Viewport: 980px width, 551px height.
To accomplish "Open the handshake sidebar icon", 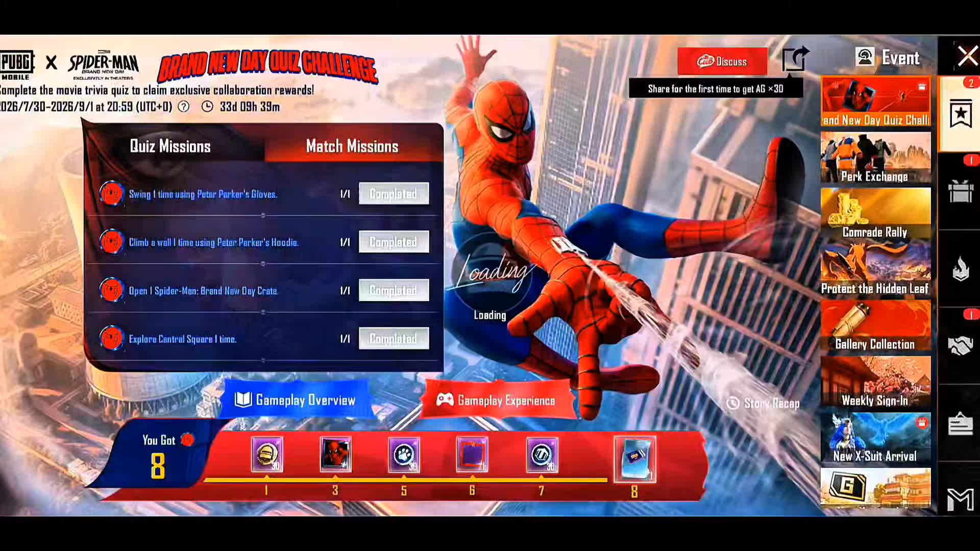I will [x=961, y=346].
